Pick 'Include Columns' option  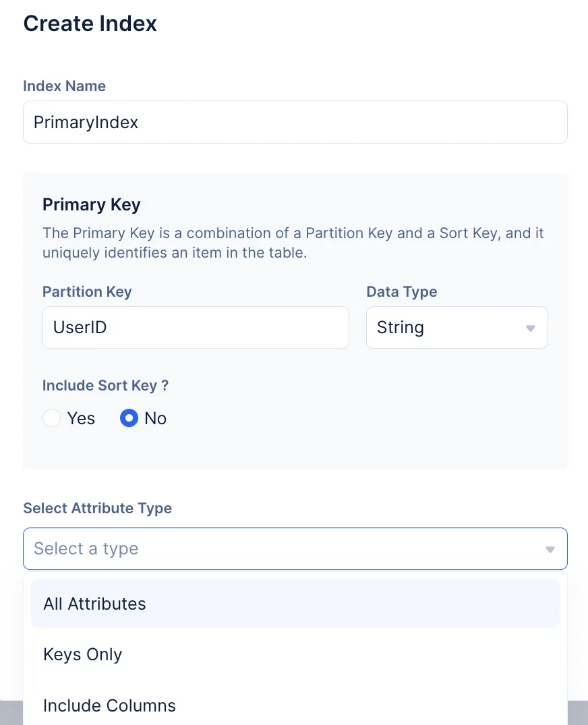[x=109, y=705]
